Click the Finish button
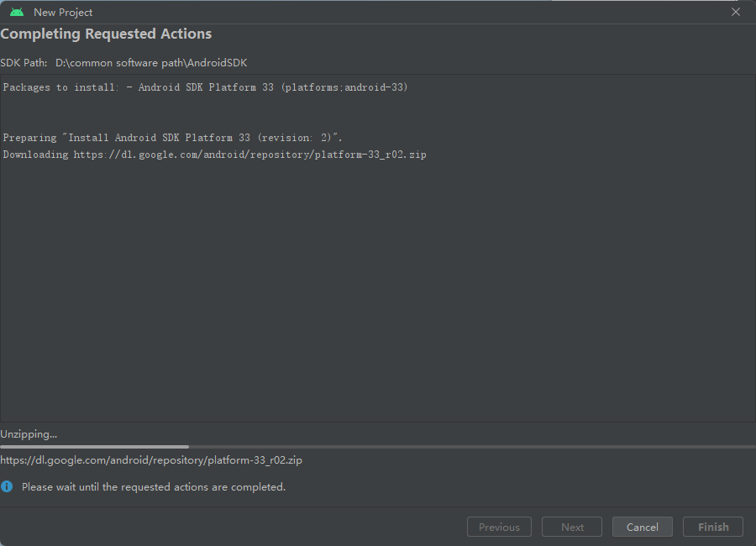The width and height of the screenshot is (756, 546). (713, 527)
